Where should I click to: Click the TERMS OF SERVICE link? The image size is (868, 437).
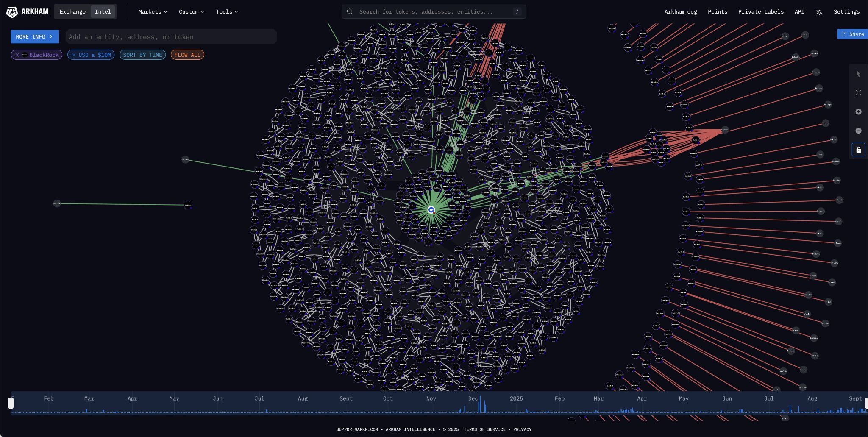[484, 429]
